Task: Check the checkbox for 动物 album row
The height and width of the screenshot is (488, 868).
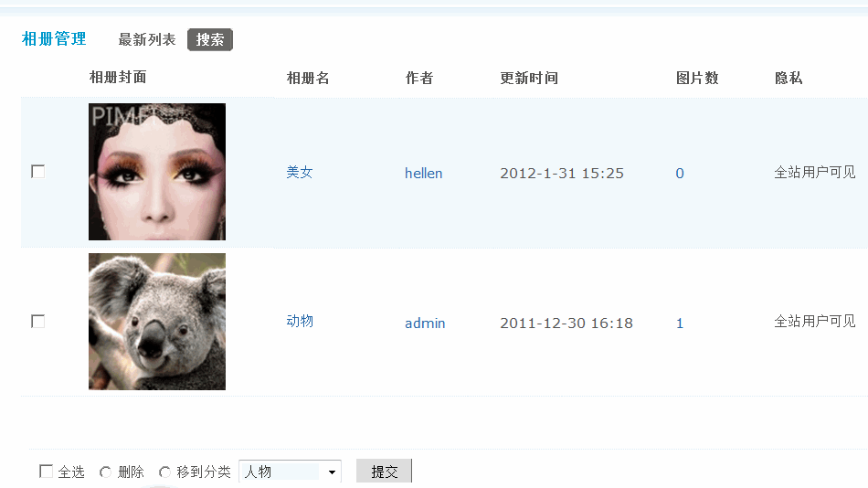Action: [38, 322]
